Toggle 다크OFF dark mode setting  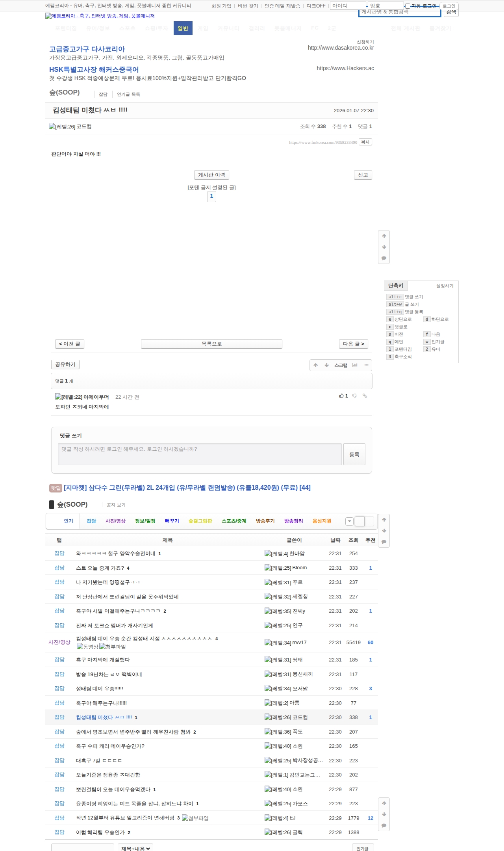click(x=316, y=6)
